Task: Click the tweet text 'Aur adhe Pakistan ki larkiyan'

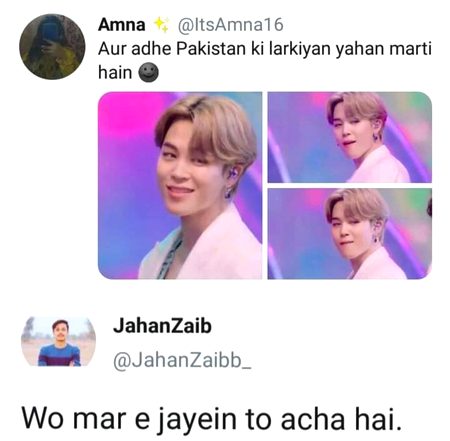Action: pyautogui.click(x=215, y=49)
